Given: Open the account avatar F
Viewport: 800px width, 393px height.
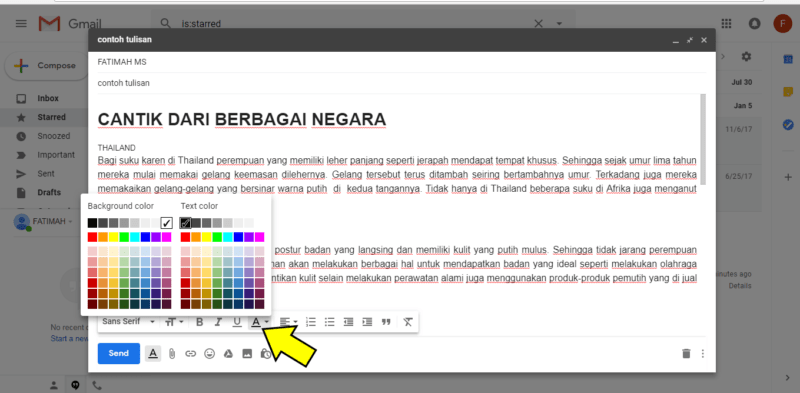Looking at the screenshot, I should click(783, 23).
